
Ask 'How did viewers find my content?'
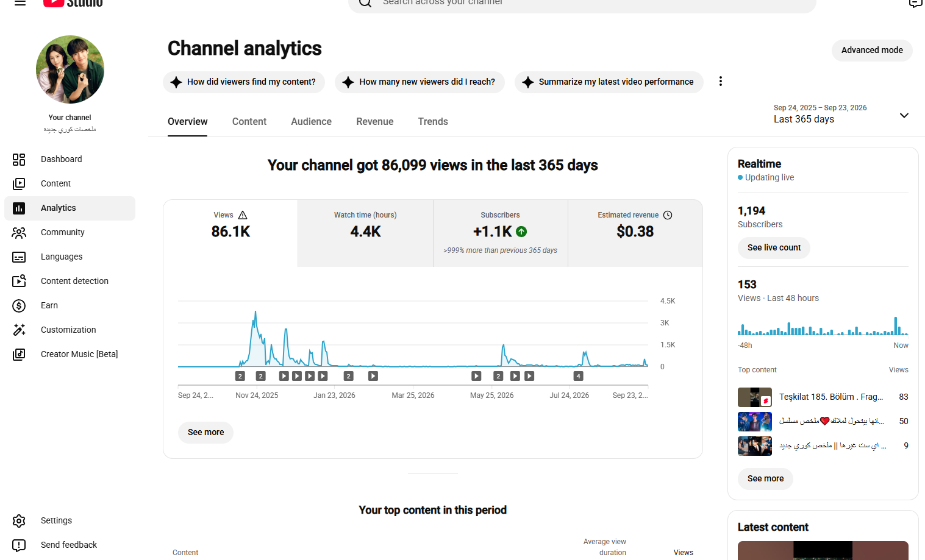pos(244,82)
